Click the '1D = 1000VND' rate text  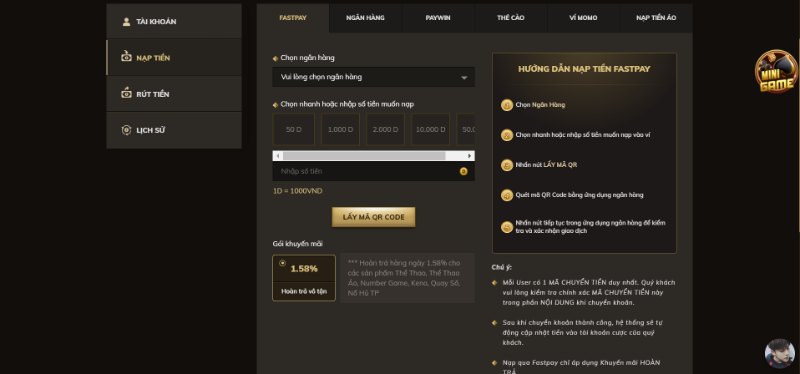297,191
